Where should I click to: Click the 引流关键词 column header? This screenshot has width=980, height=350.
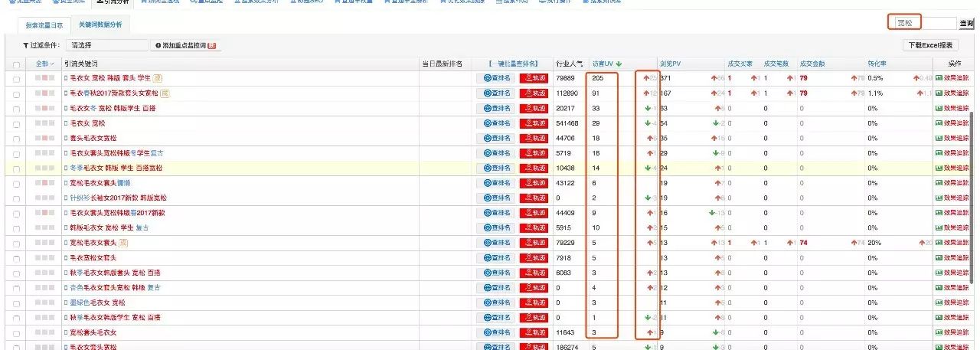[80, 64]
